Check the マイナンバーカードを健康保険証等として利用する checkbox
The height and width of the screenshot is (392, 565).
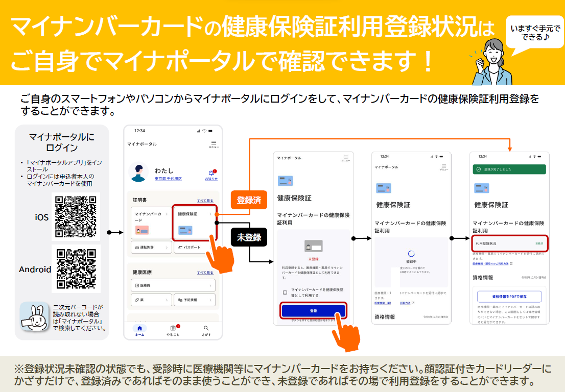click(x=284, y=292)
